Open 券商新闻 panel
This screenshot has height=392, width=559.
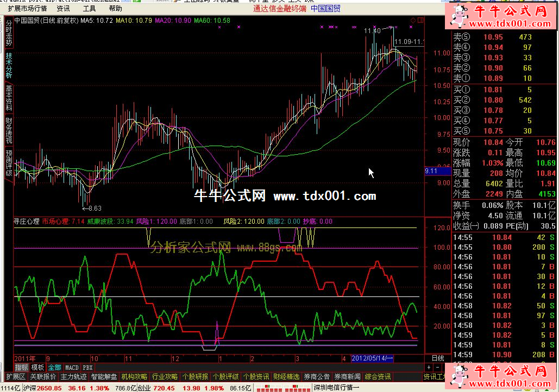(x=347, y=377)
